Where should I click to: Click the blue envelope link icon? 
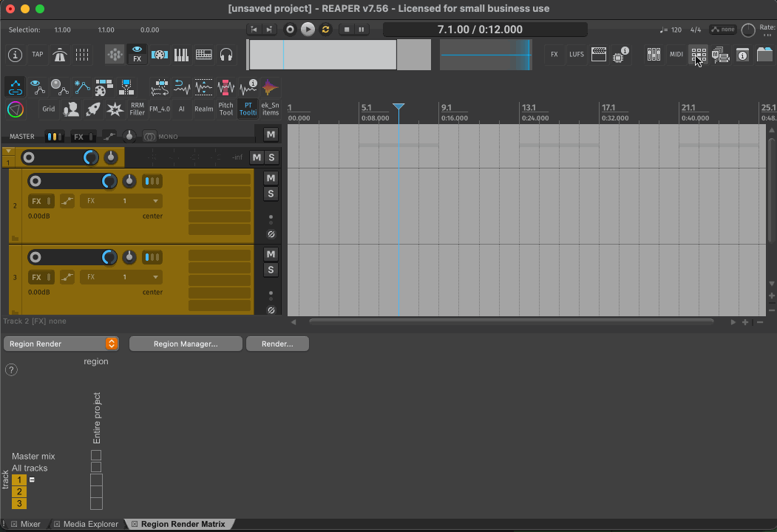tap(16, 87)
